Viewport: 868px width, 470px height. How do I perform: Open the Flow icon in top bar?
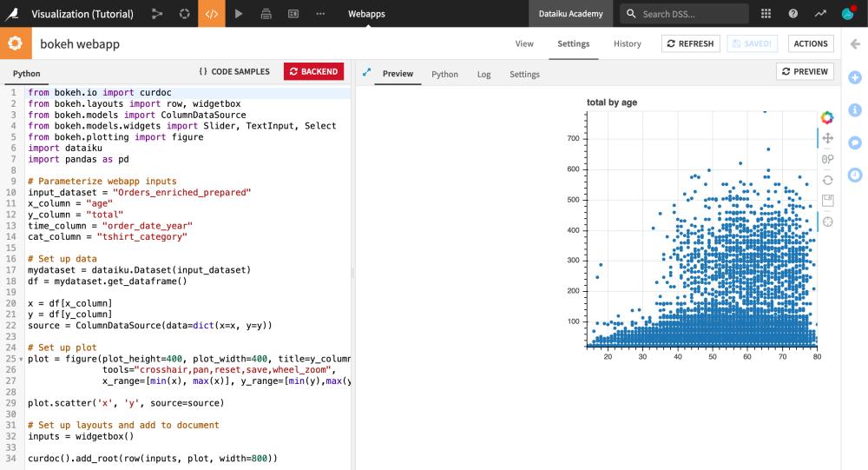point(157,14)
